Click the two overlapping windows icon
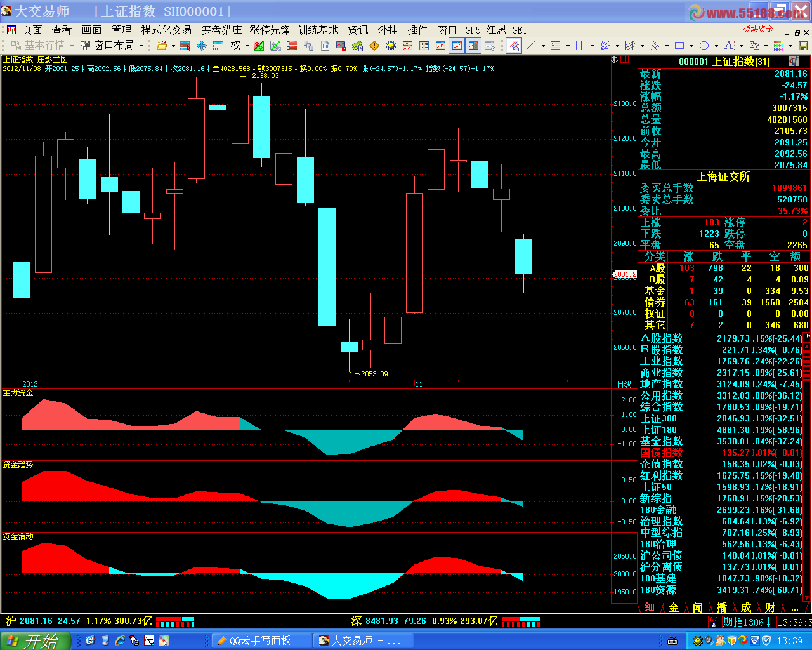Viewport: 812px width, 650px height. (308, 46)
